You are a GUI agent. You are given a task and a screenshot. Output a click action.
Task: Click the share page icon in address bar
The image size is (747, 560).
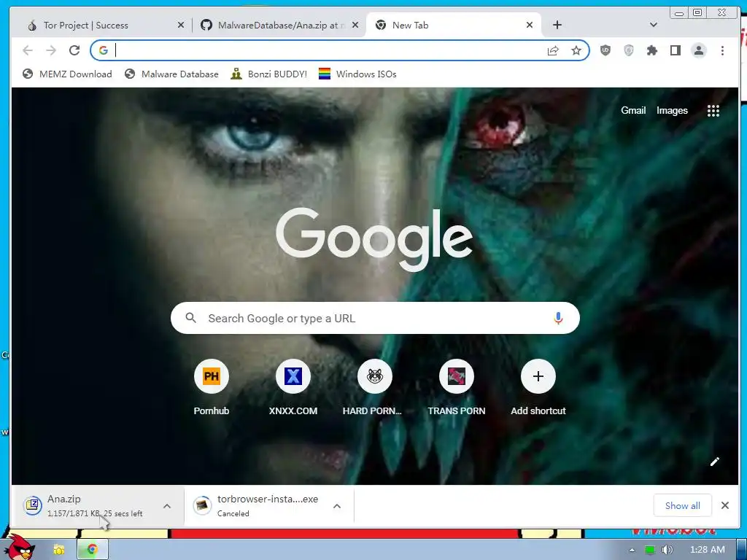pyautogui.click(x=553, y=50)
